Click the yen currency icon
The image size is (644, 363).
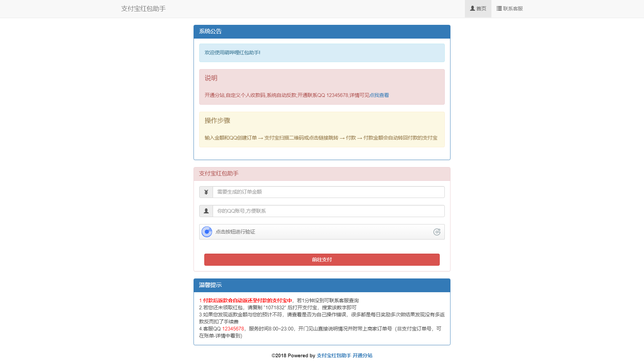[206, 192]
